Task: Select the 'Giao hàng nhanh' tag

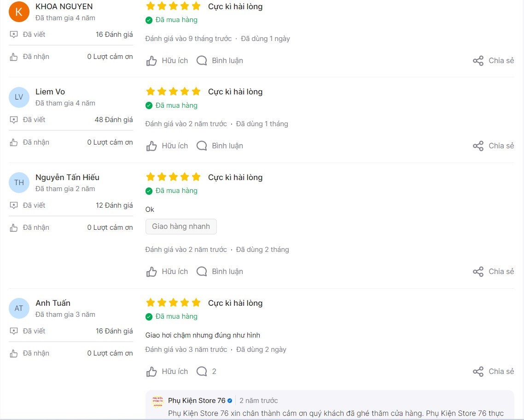Action: [x=181, y=227]
